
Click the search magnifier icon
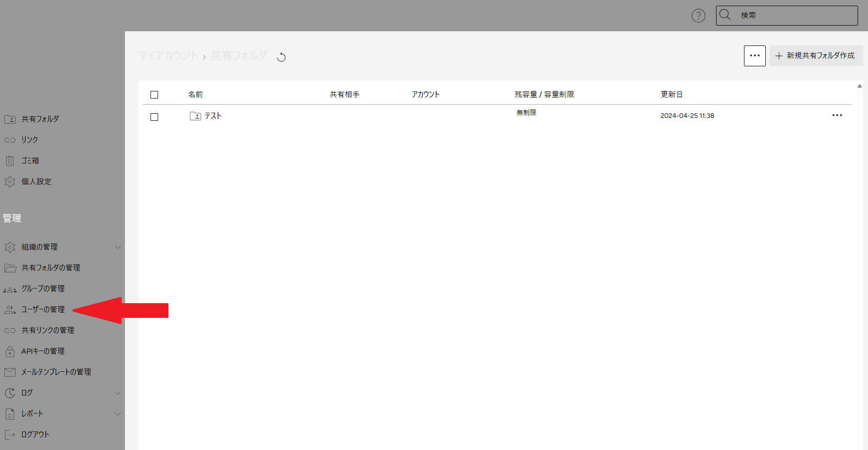point(725,15)
